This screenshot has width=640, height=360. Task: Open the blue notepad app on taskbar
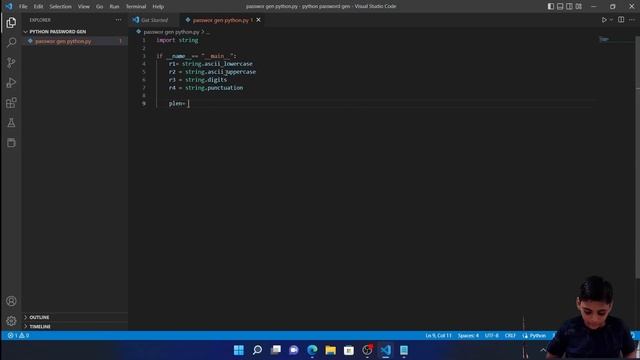[x=404, y=350]
